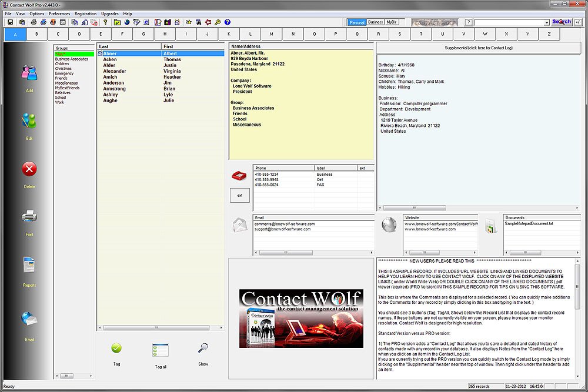This screenshot has width=588, height=392.
Task: Click the Add contact icon in sidebar
Action: pos(29,73)
